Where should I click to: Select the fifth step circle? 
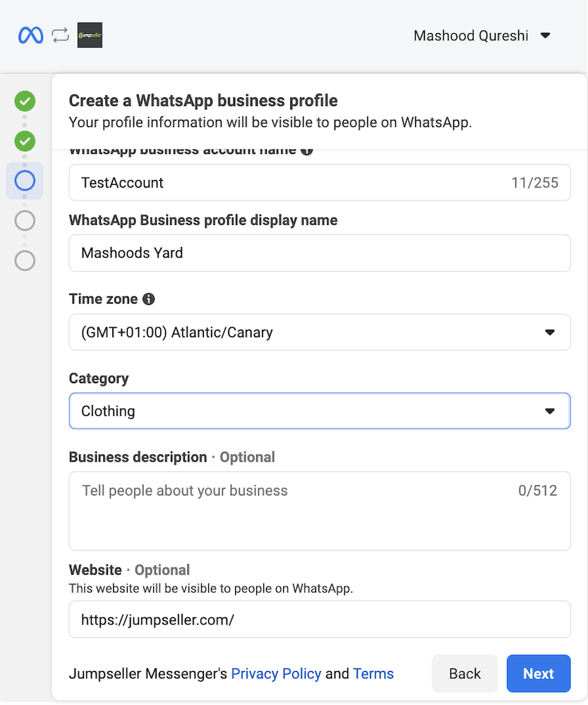[x=25, y=260]
